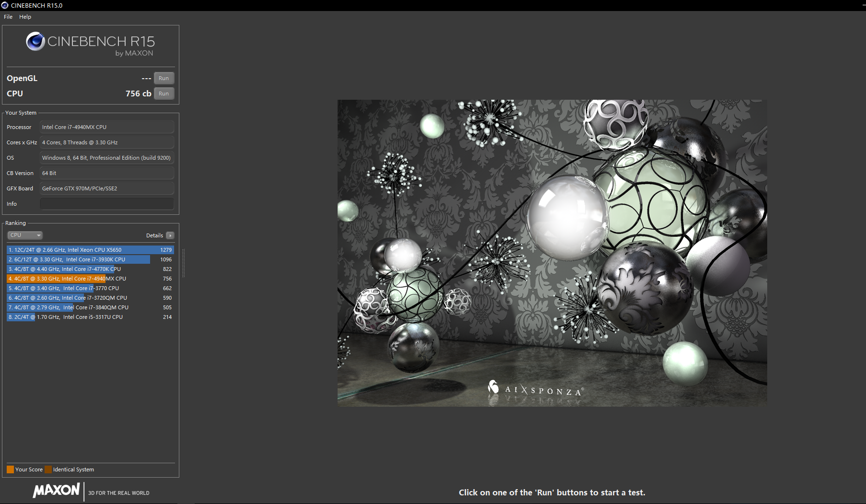Screen dimensions: 866x504
Task: Select ranking row Intel Core i7-3770
Action: [90, 288]
